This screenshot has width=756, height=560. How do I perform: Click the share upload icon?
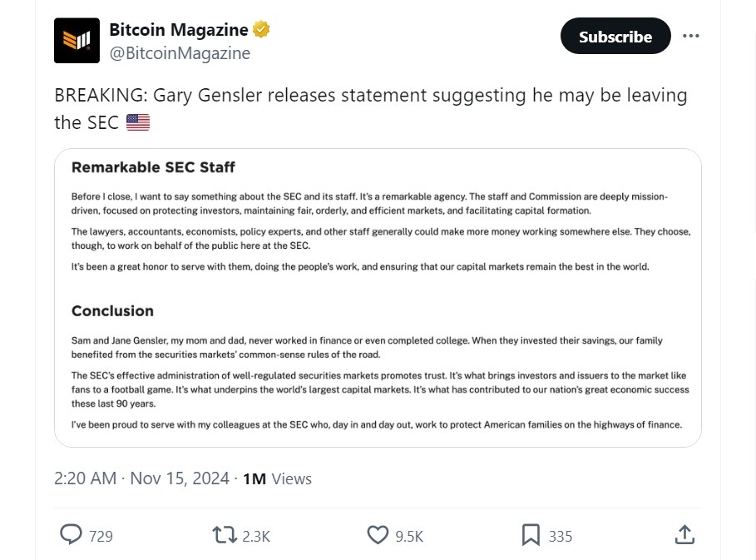coord(684,535)
